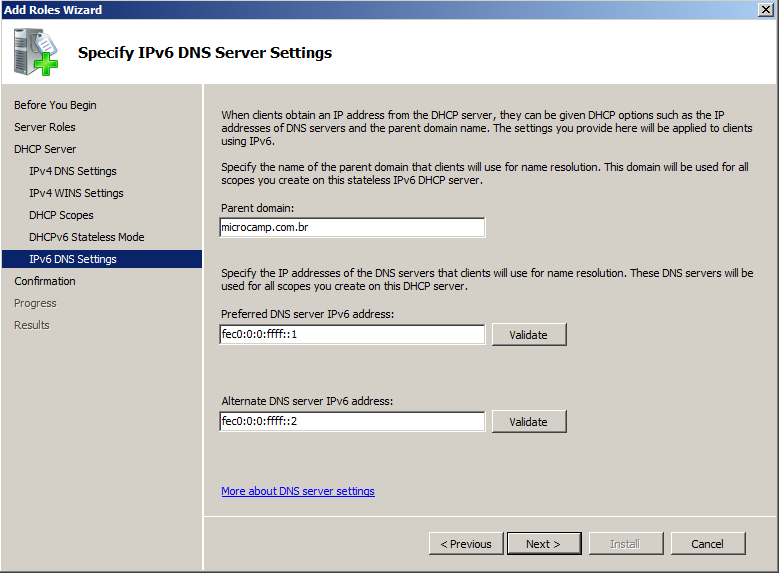Select DHCP Server in the sidebar
779x577 pixels.
(45, 149)
